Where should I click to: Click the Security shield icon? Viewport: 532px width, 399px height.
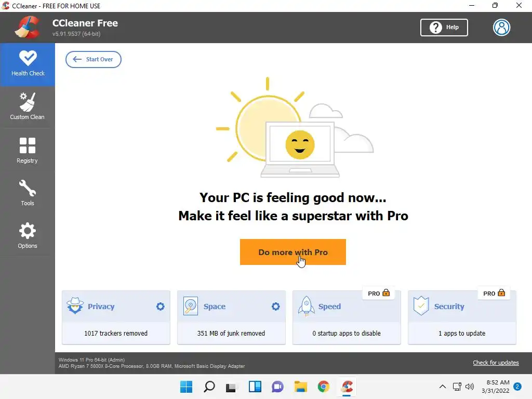(421, 305)
